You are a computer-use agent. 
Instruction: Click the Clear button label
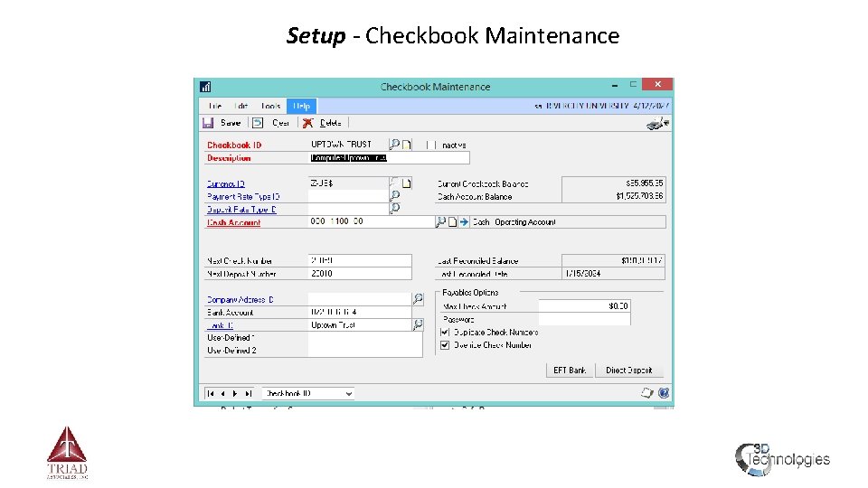click(280, 123)
